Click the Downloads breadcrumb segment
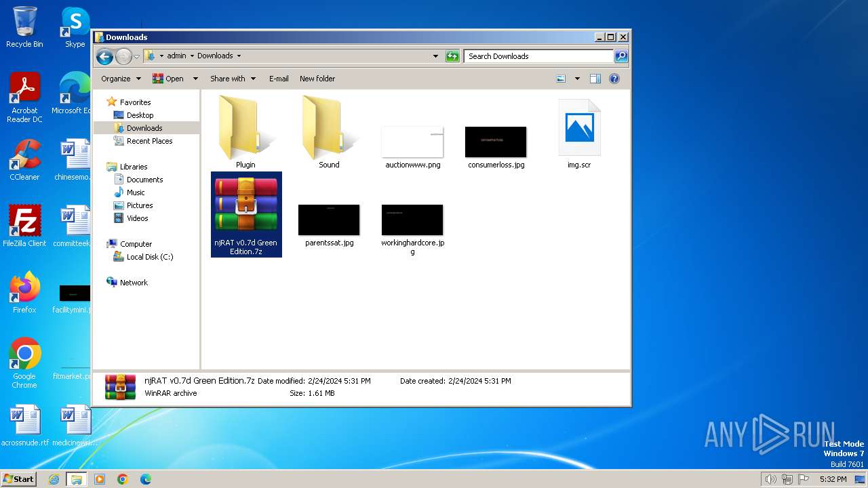This screenshot has width=868, height=488. tap(215, 56)
